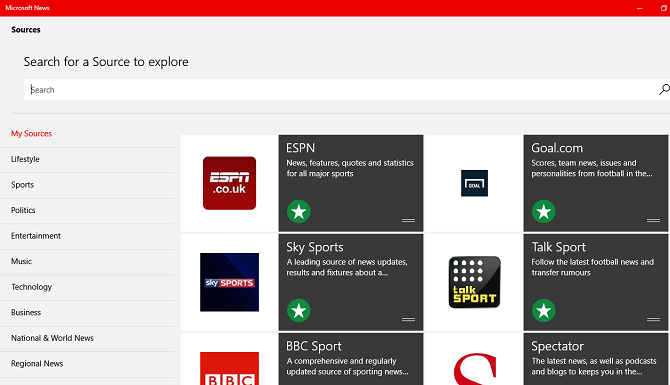670x385 pixels.
Task: Restore down the Microsoft News window
Action: (663, 8)
